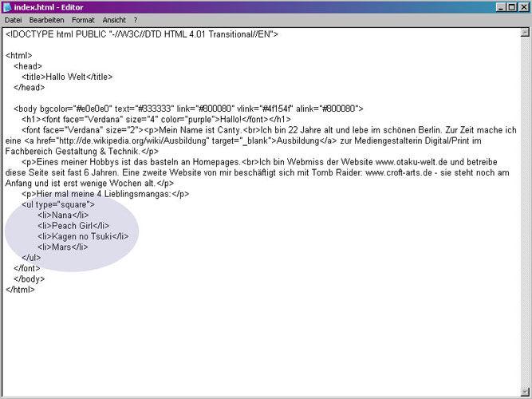
Task: Maximize the Editor window
Action: [510, 6]
